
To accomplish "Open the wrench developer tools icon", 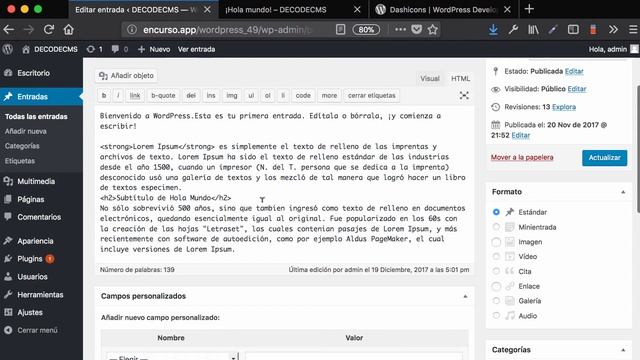I will click(x=513, y=29).
